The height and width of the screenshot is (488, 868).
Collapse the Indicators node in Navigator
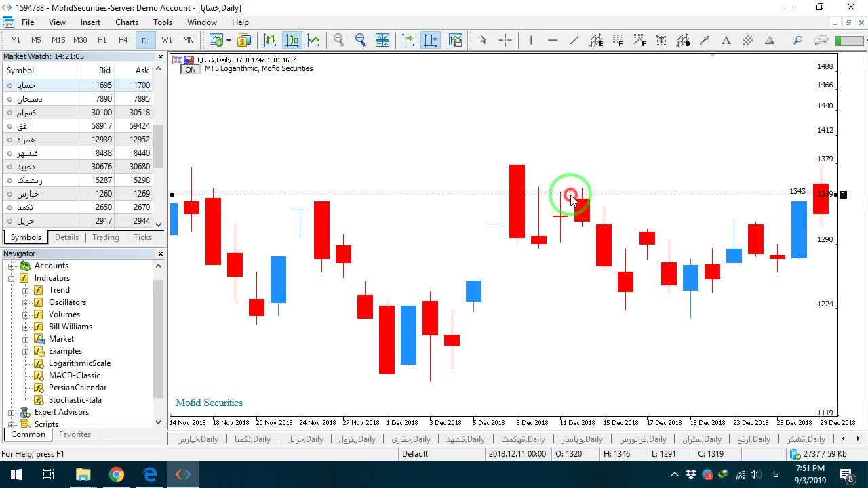pyautogui.click(x=12, y=278)
